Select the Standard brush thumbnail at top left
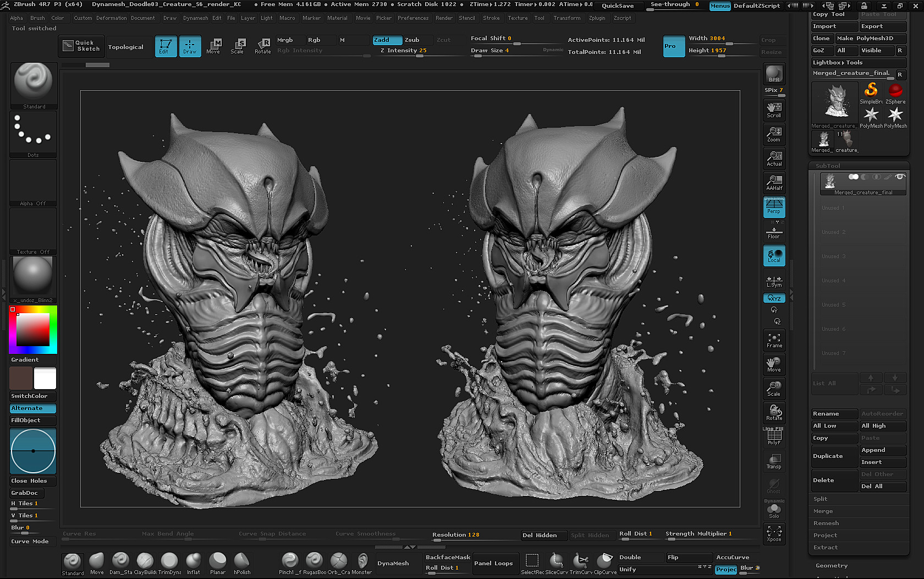The image size is (924, 579). [33, 85]
